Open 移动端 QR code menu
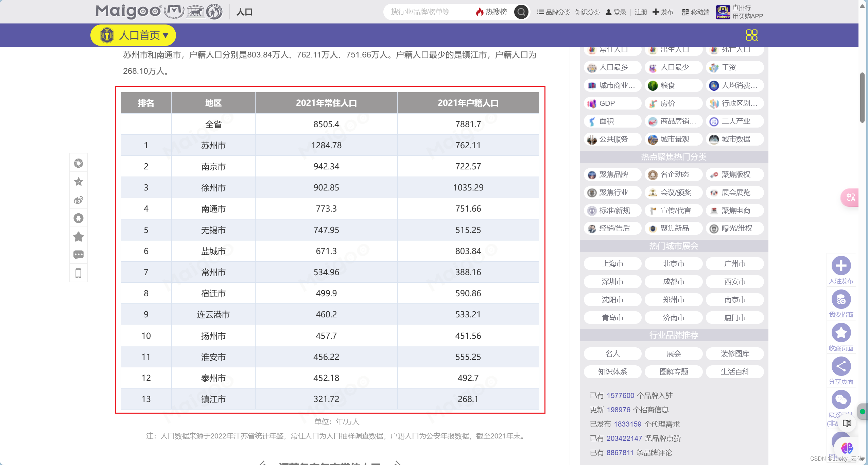This screenshot has width=868, height=465. click(x=696, y=12)
